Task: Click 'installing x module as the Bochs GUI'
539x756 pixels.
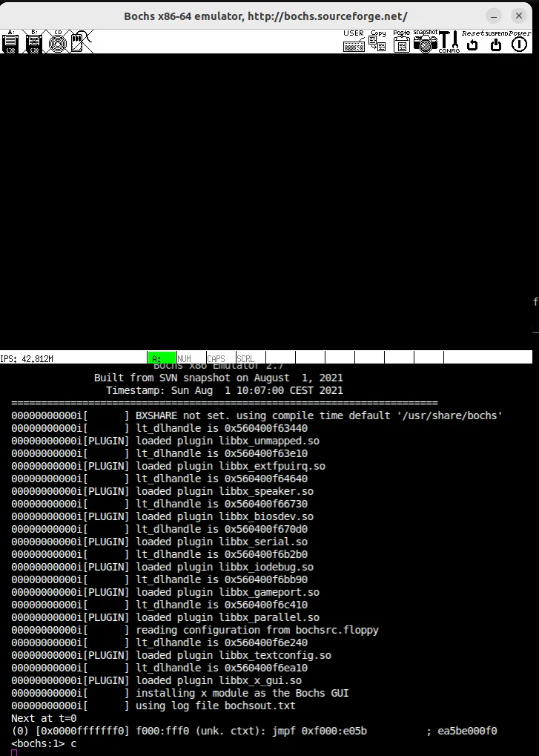Action: pos(242,693)
